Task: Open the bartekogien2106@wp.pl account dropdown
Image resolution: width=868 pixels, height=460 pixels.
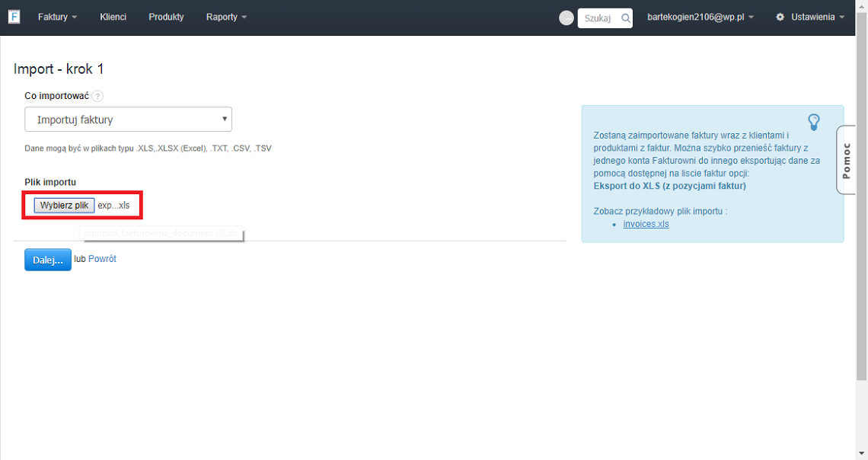Action: [x=700, y=17]
